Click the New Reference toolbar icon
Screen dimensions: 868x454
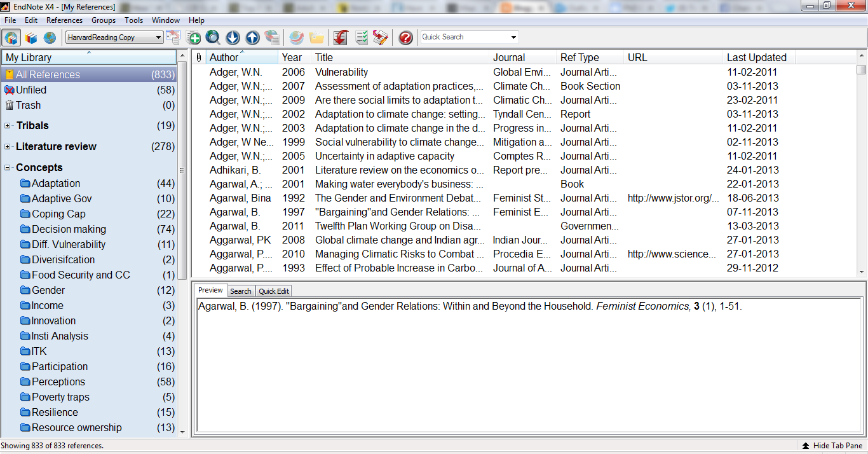coord(193,38)
